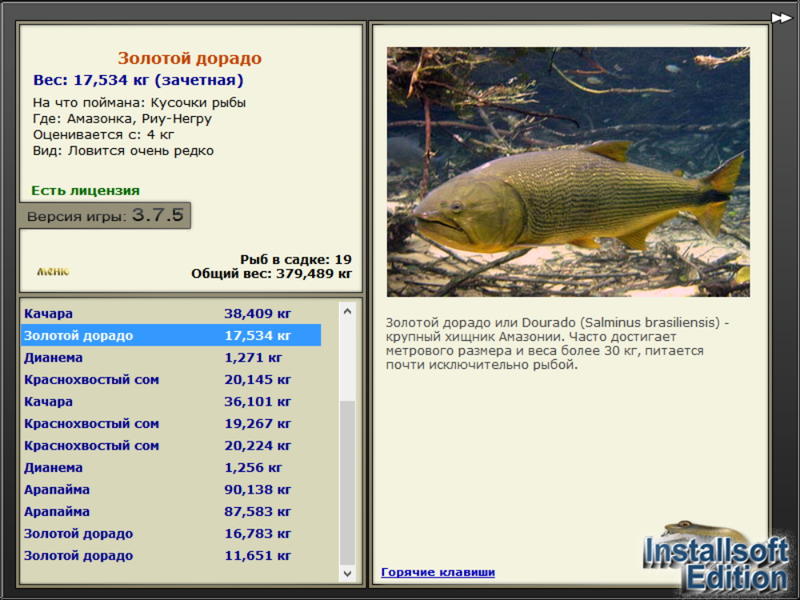Select the Краснохвостый сом 19,267 кг row
Screen dimensions: 800x600
click(171, 423)
